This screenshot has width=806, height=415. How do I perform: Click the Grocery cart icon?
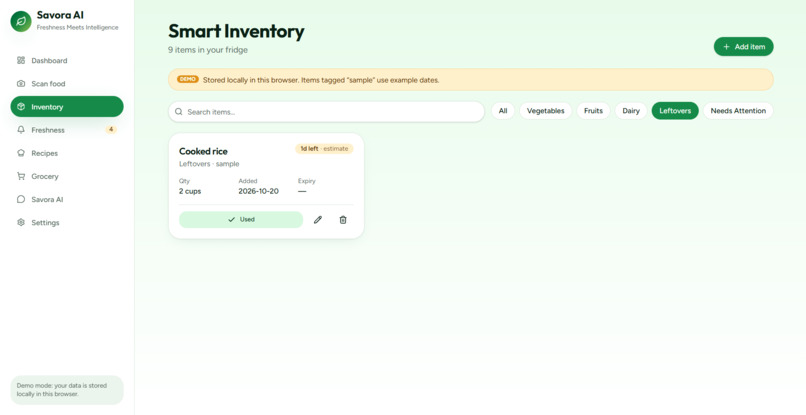[x=21, y=176]
